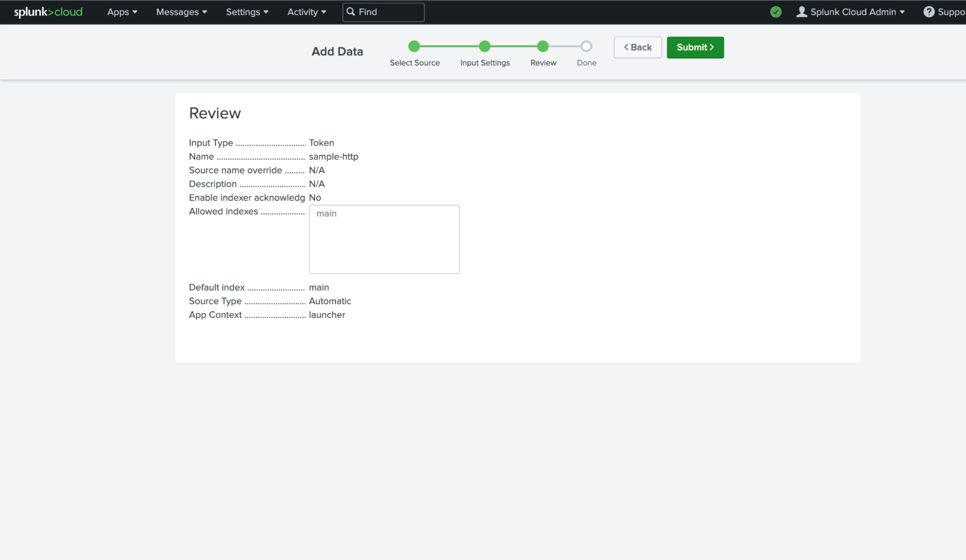Select the Review step indicator
The width and height of the screenshot is (966, 560).
tap(543, 46)
